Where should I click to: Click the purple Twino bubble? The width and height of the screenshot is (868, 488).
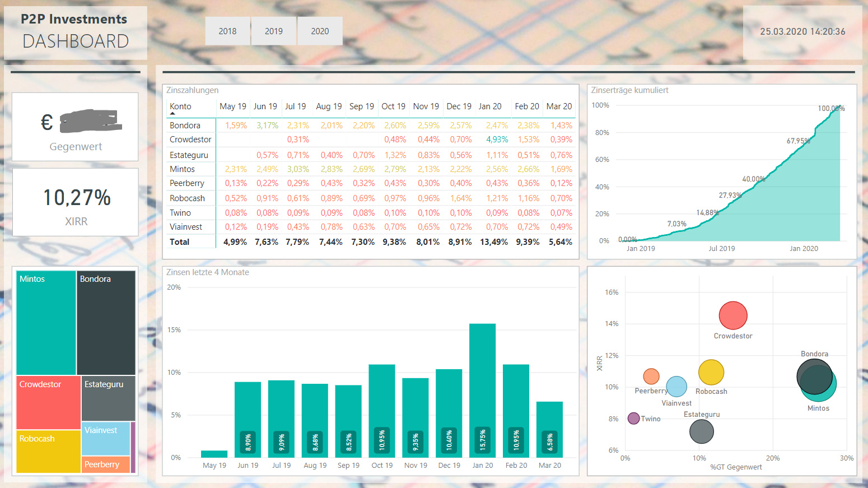[634, 419]
